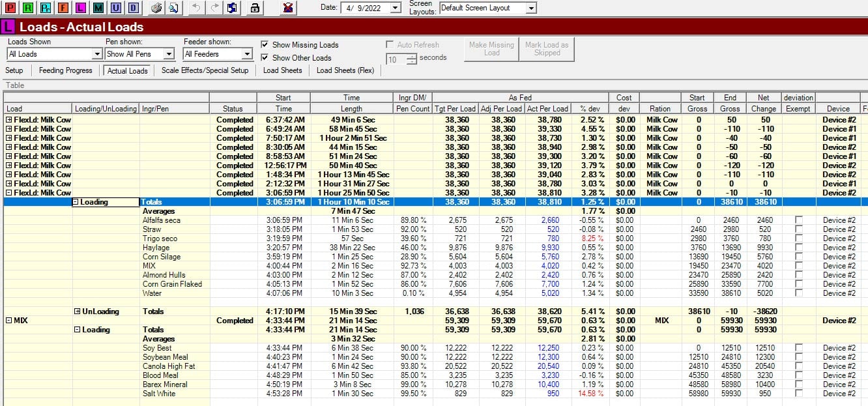Click the delete X toolbar icon
This screenshot has height=406, width=868.
tap(288, 8)
